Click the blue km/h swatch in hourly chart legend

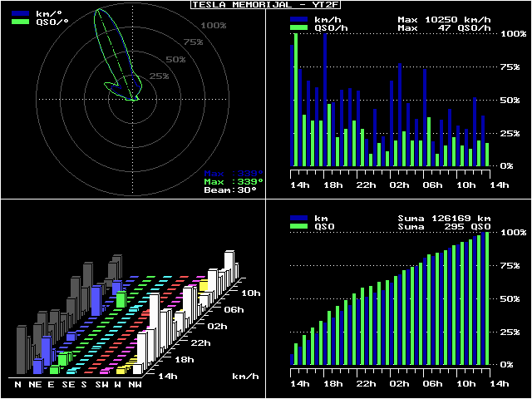point(299,20)
